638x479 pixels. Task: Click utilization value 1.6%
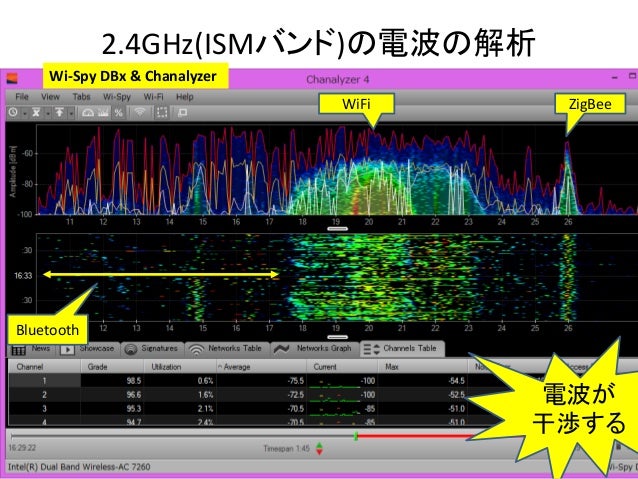coord(205,395)
